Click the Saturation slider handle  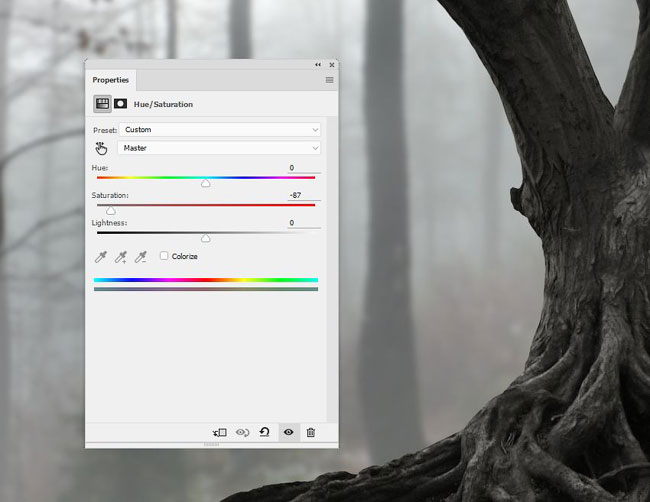point(110,211)
